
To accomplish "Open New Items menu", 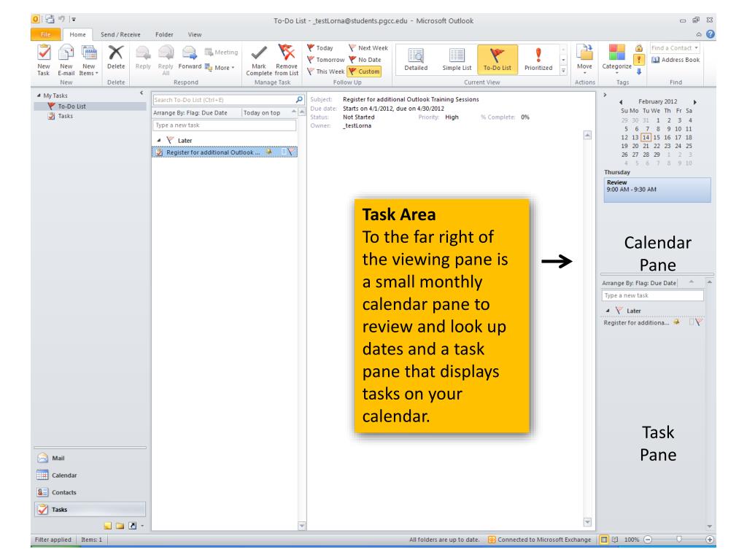I will (x=88, y=60).
